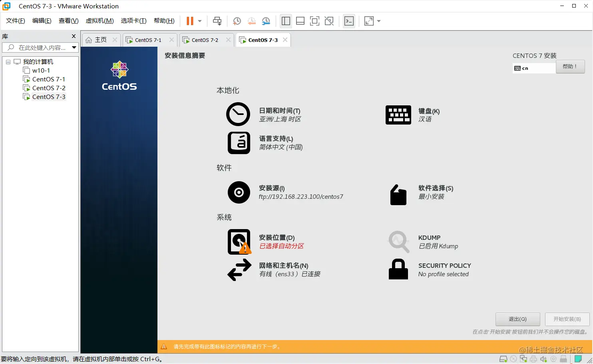Open the library search filter dropdown arrow
Image resolution: width=593 pixels, height=364 pixels.
click(x=74, y=47)
